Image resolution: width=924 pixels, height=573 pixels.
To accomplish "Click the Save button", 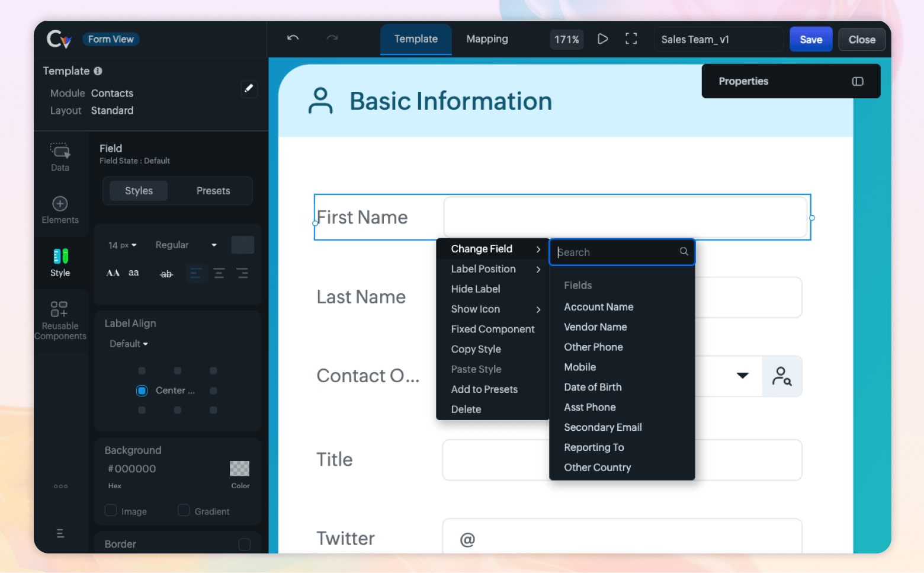I will tap(811, 39).
